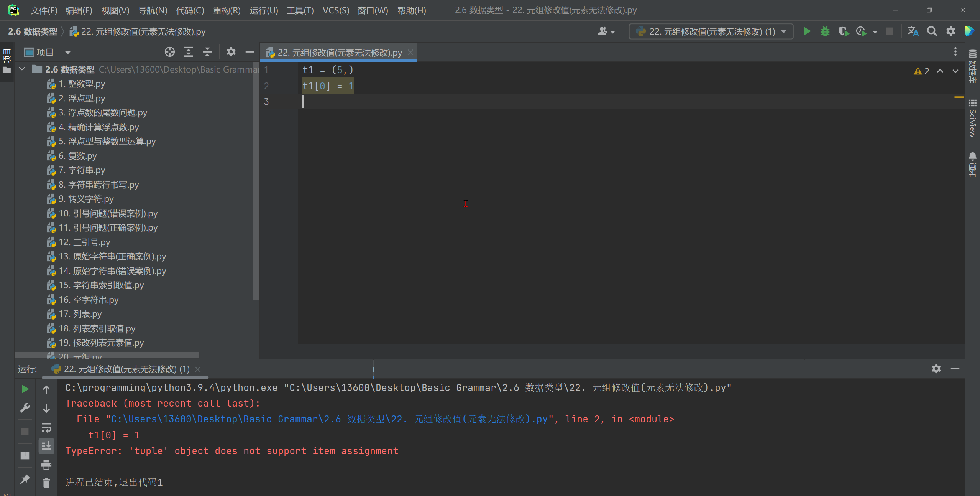Print the console output
This screenshot has height=496, width=980.
[x=46, y=465]
